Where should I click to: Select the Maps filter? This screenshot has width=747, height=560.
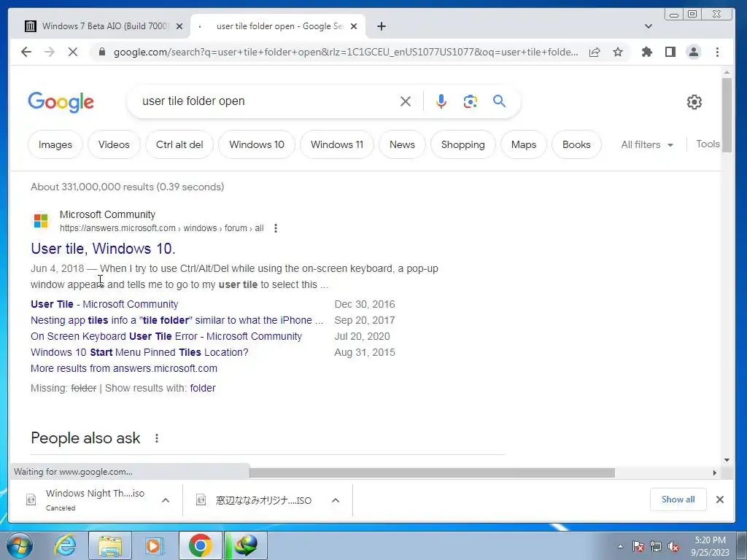click(x=524, y=144)
